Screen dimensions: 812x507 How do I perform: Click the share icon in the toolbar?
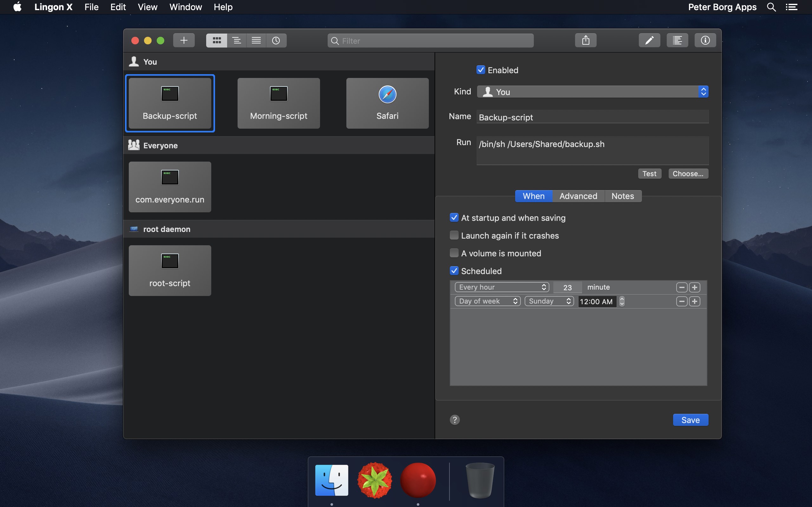[x=586, y=40]
